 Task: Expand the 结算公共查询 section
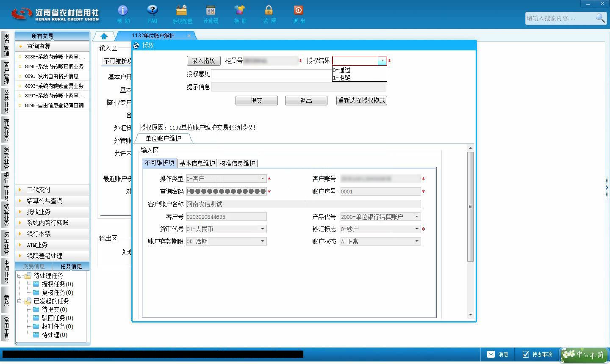[x=53, y=201]
